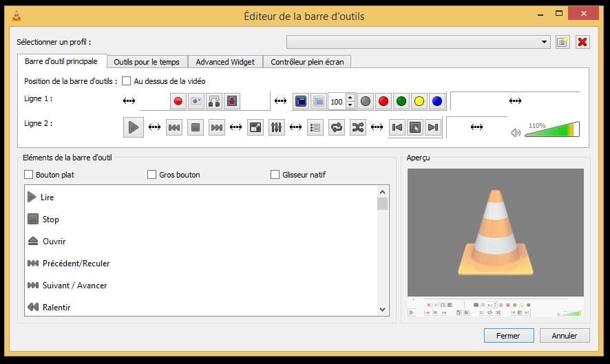610x364 pixels.
Task: Click the red Record button in Ligne 1
Action: (178, 102)
